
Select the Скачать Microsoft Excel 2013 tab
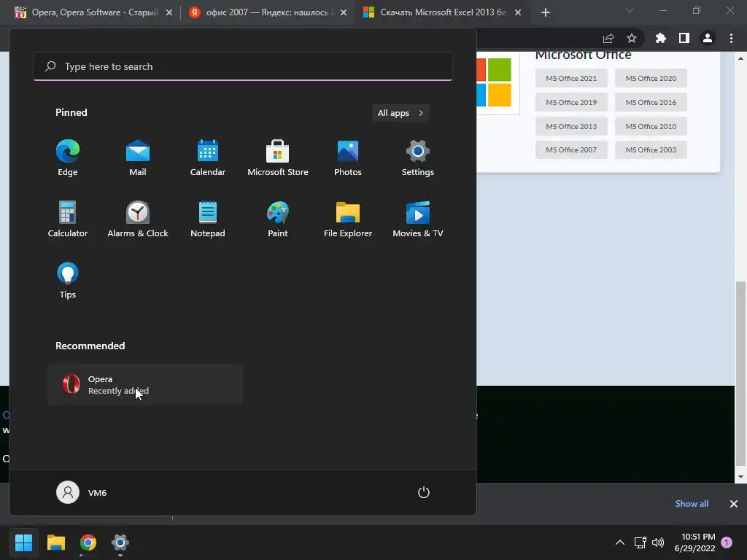442,12
